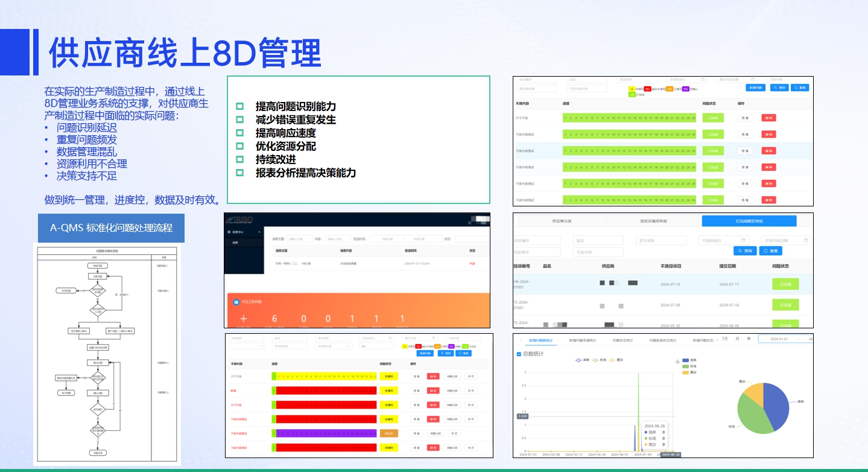Toggle 标准 series in the line chart legend
The image size is (868, 472).
coord(600,360)
